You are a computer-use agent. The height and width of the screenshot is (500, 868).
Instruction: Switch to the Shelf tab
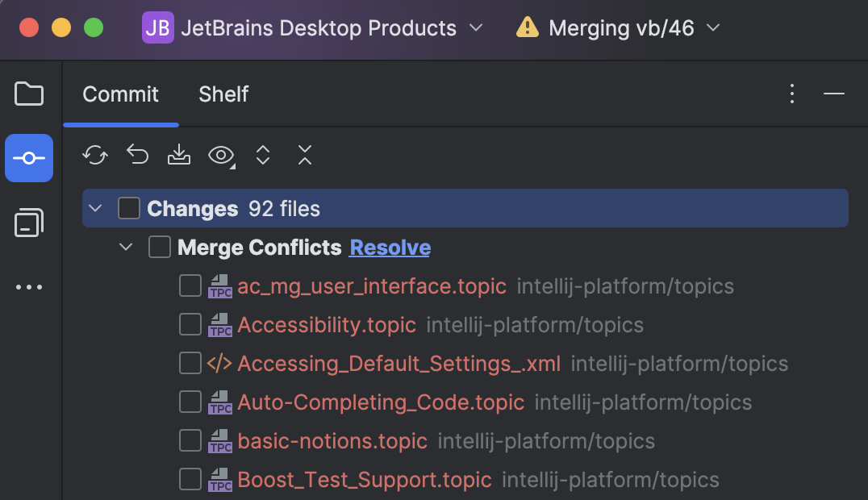coord(223,94)
